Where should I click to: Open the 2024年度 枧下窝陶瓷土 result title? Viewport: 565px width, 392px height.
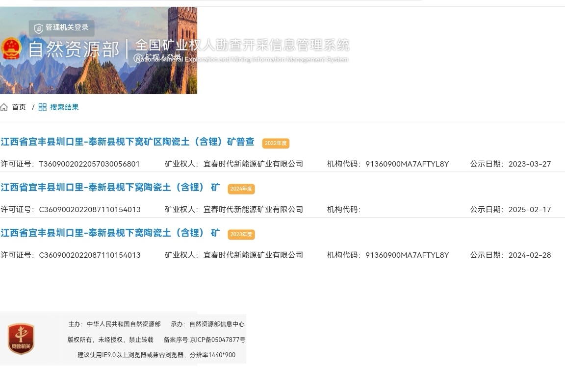coord(110,188)
